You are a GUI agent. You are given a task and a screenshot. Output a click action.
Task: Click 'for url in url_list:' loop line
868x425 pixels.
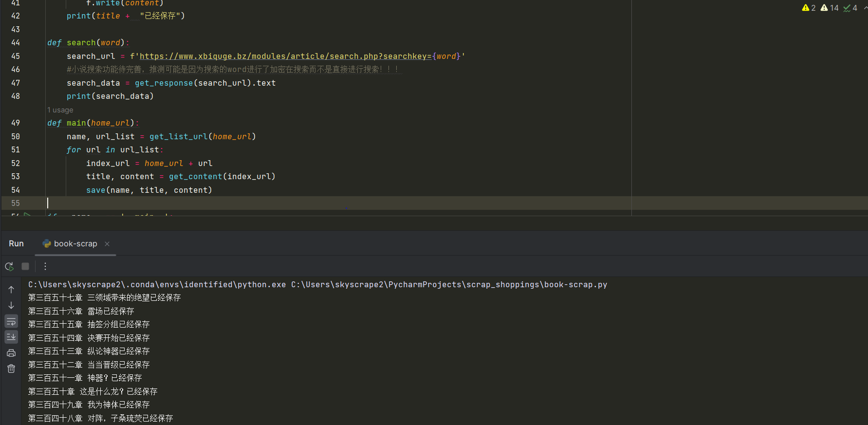coord(115,150)
